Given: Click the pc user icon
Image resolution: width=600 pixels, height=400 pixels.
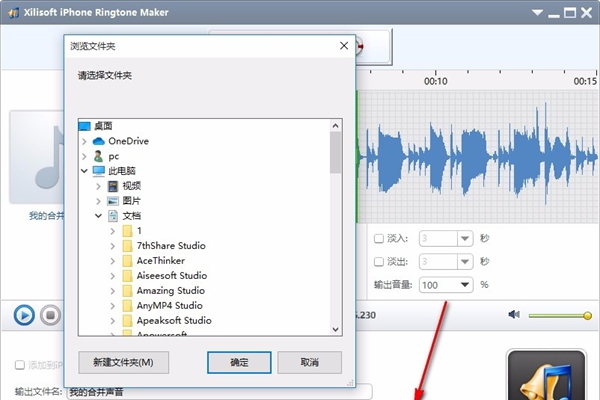Looking at the screenshot, I should point(98,156).
